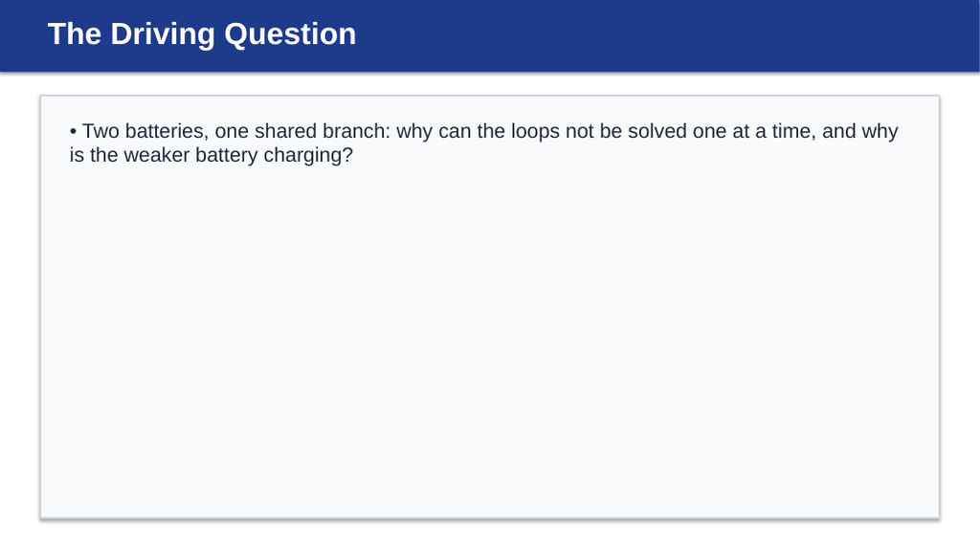Click the word 'Question' in the title
Viewport: 980px width, 551px height.
(290, 35)
